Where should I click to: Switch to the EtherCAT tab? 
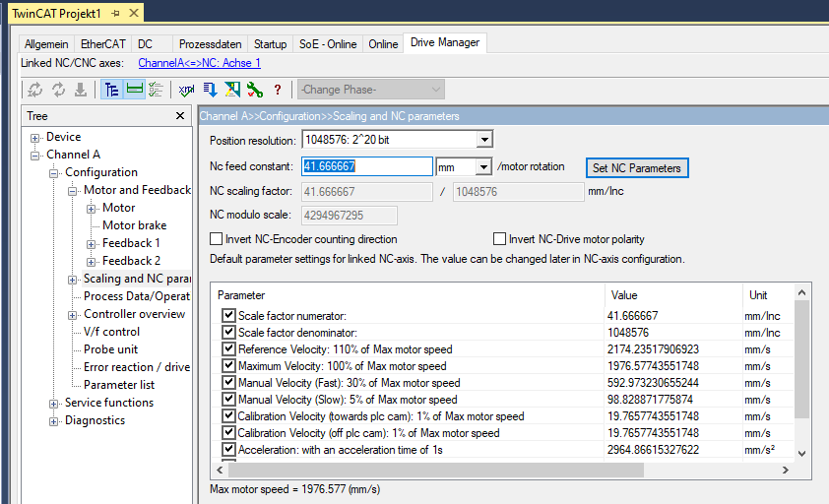103,44
